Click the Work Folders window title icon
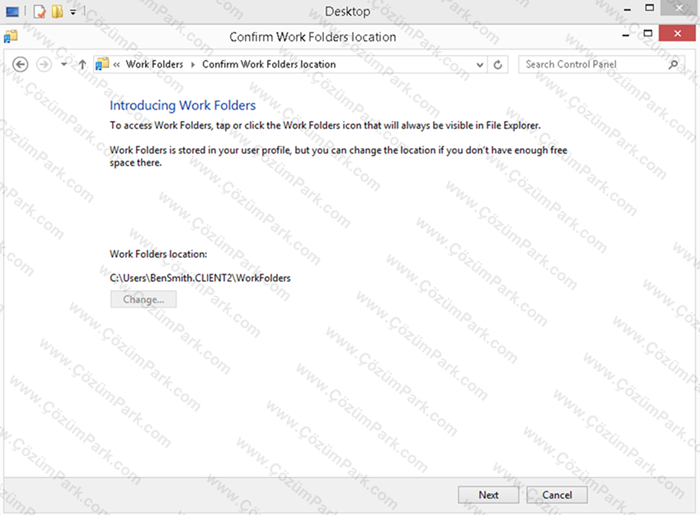Image resolution: width=700 pixels, height=515 pixels. 11,37
